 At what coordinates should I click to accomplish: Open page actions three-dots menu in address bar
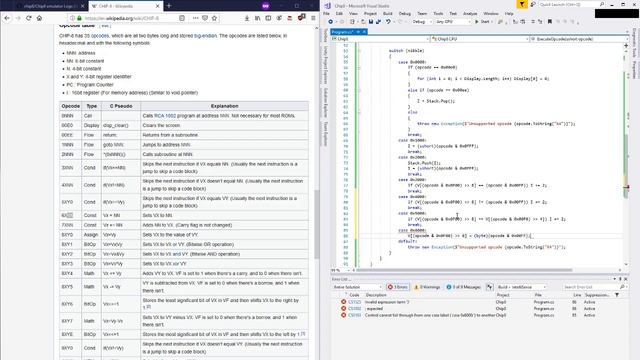196,18
